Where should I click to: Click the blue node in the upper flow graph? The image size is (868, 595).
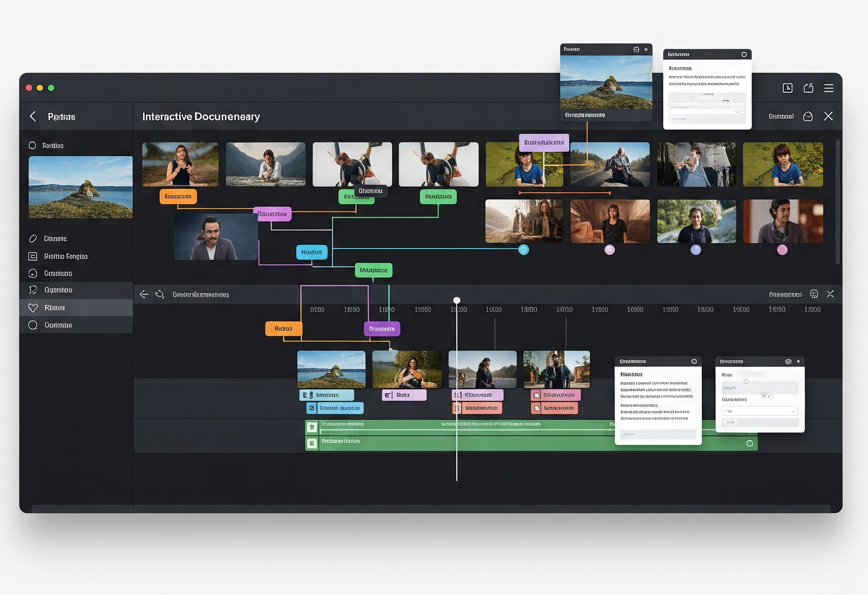(311, 252)
